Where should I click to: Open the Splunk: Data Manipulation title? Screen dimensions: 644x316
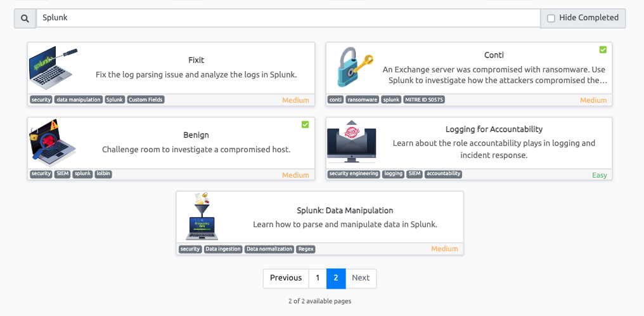[x=345, y=211]
